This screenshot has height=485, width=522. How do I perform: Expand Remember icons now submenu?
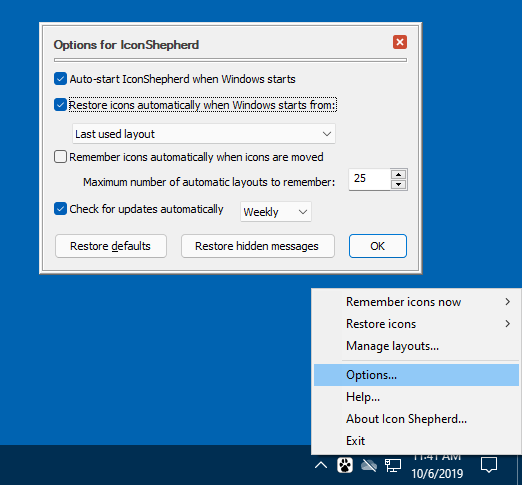416,302
